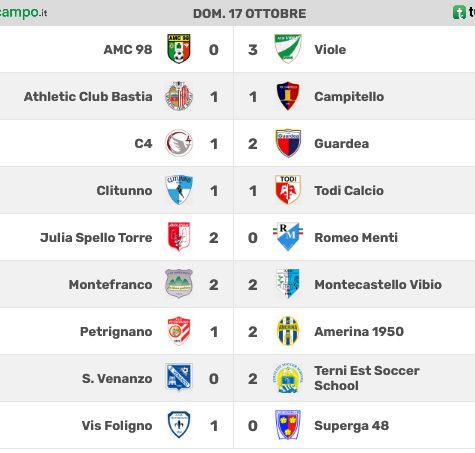This screenshot has width=475, height=453.
Task: Click the Vis Foligno shield icon
Action: coord(179,425)
